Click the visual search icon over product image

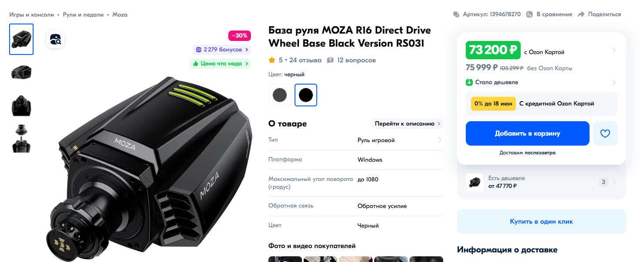[x=55, y=40]
